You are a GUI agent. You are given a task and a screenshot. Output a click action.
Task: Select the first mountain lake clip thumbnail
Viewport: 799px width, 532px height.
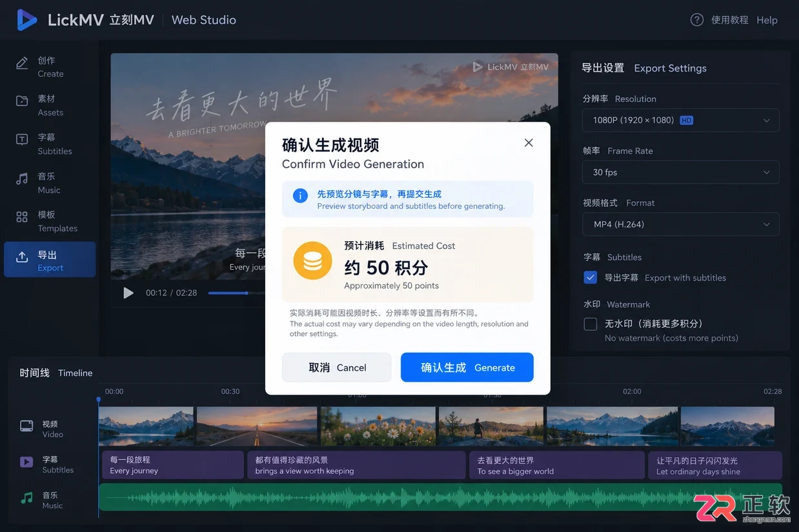point(146,426)
